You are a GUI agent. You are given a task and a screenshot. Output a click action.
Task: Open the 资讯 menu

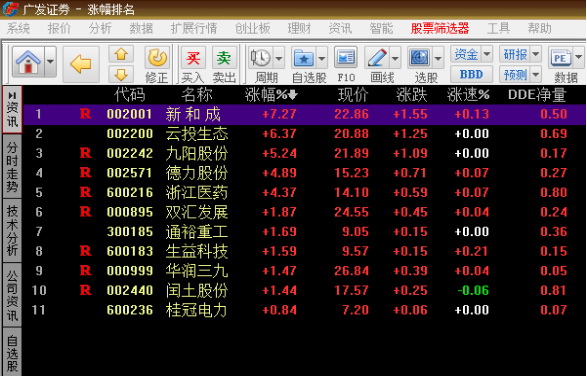(x=340, y=28)
